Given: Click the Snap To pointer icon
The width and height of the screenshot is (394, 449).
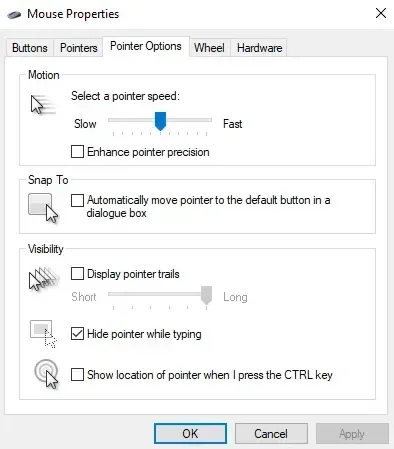Looking at the screenshot, I should click(43, 208).
